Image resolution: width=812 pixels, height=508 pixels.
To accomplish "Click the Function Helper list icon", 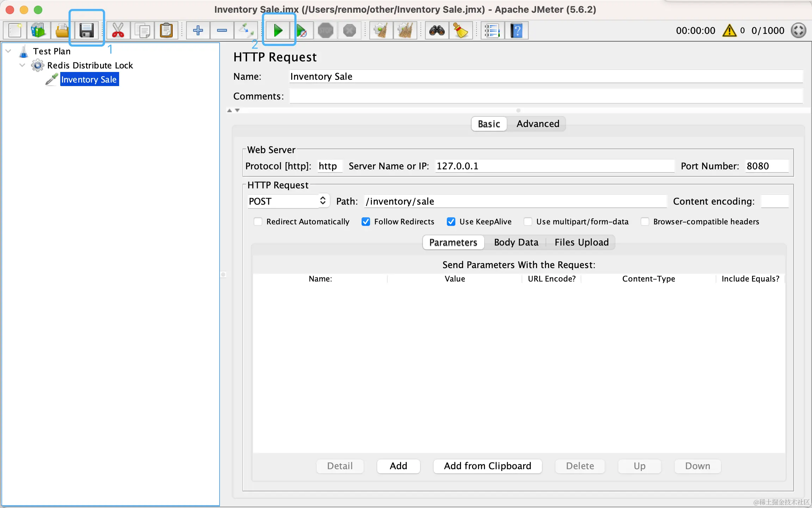I will [x=492, y=31].
